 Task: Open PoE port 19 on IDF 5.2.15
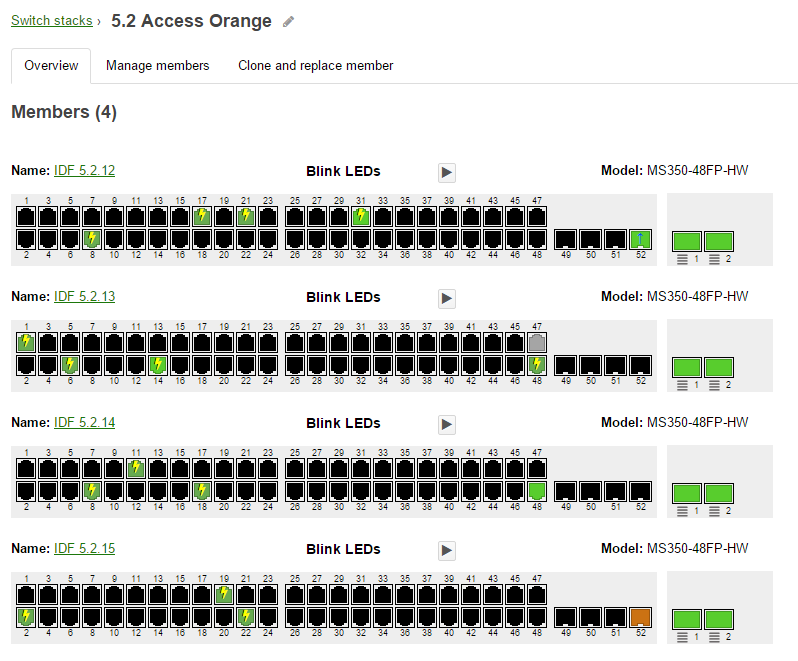click(224, 593)
